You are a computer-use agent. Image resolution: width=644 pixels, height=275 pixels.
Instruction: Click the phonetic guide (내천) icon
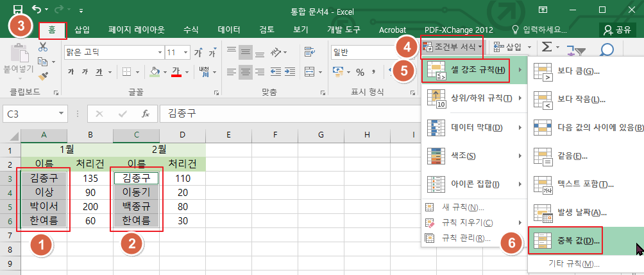(204, 72)
